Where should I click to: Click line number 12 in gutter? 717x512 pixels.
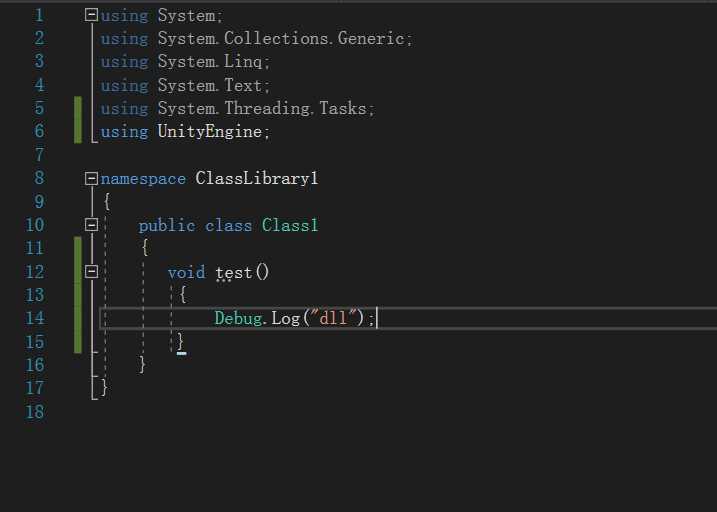35,272
